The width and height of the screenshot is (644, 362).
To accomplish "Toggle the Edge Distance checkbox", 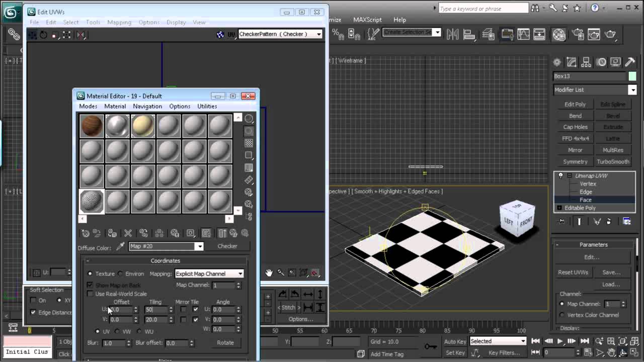I will click(33, 312).
